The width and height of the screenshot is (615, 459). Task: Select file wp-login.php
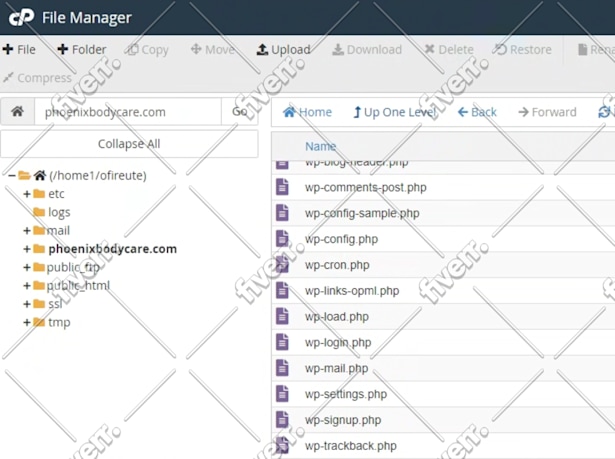tap(338, 343)
